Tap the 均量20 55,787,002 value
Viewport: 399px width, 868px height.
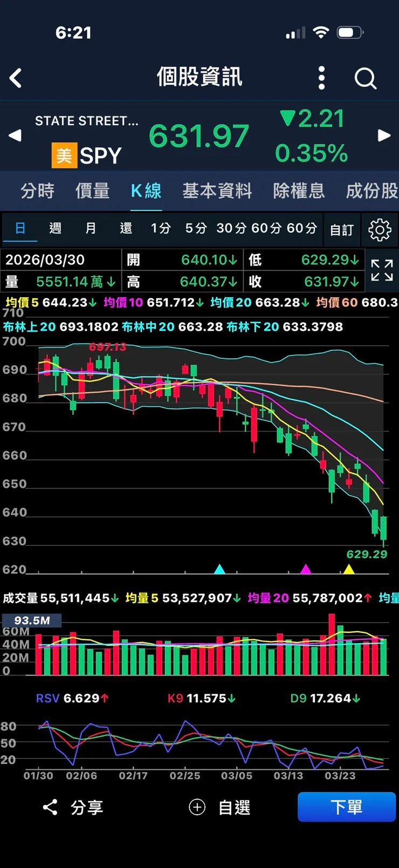309,598
